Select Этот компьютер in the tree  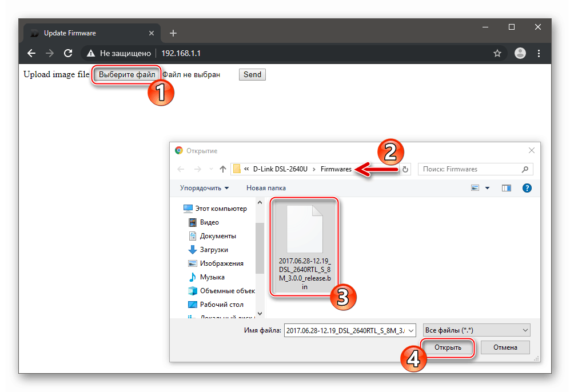tap(215, 209)
